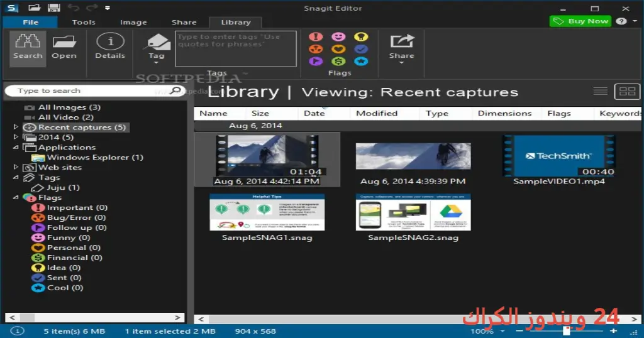Switch to the Share ribbon tab
Screen dimensions: 644x338
point(184,22)
